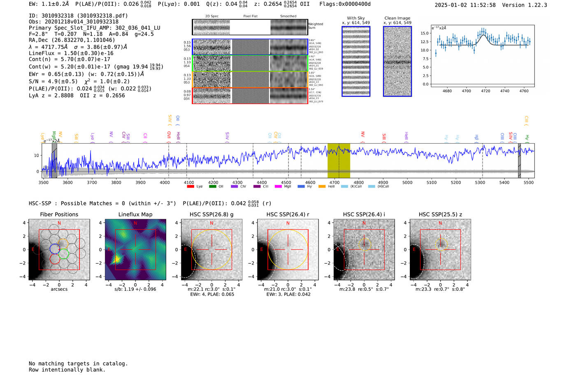The image size is (576, 392).
Task: Click the Cont(w) = 5.20(±0.01)e-17 line
Action: point(95,67)
